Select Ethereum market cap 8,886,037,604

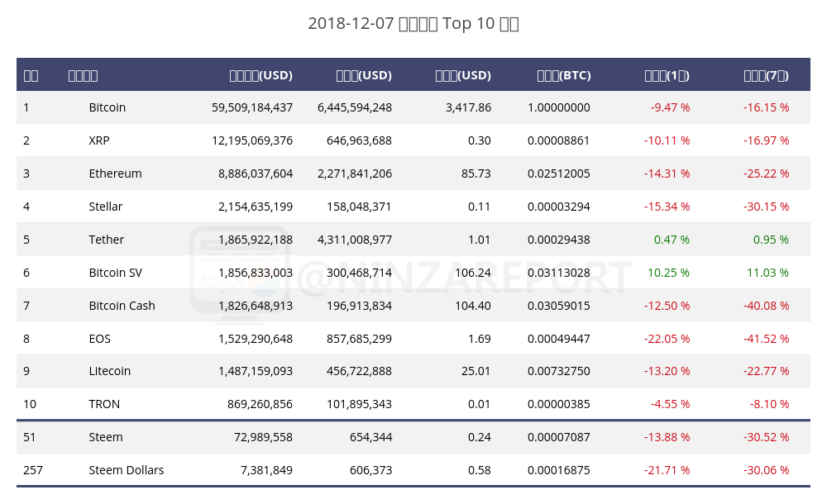256,174
